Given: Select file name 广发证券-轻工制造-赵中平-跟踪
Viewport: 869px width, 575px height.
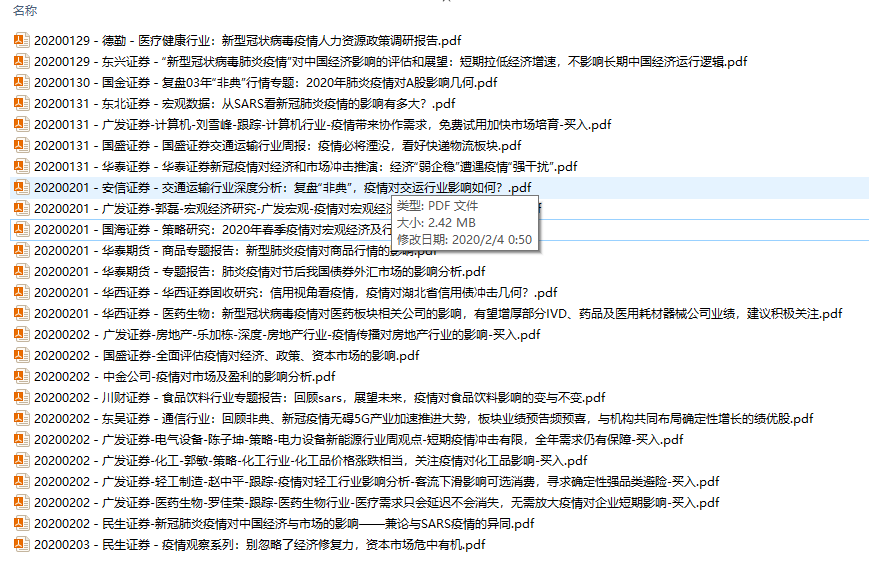Looking at the screenshot, I should (x=376, y=482).
